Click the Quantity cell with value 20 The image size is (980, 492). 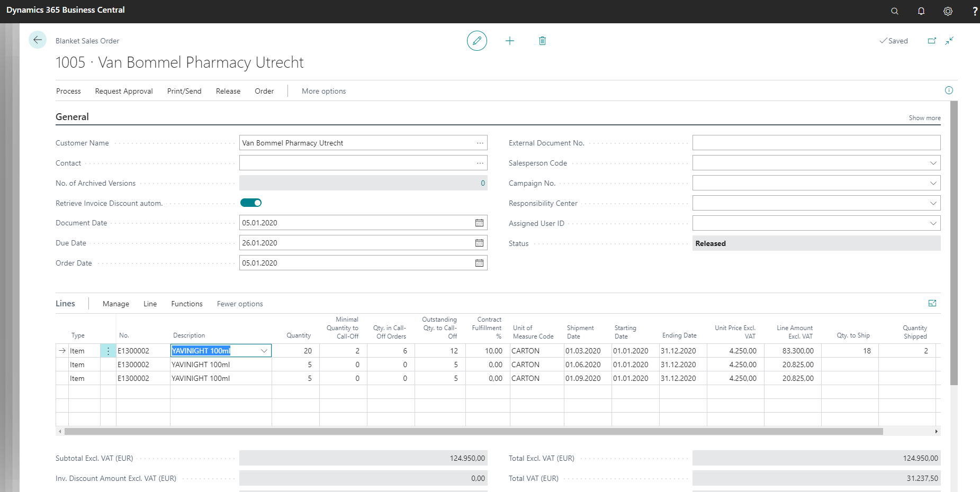point(295,351)
